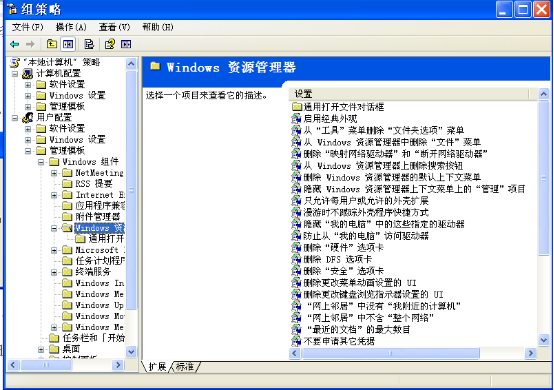Click the settings list horizontal scrollbar thumb
Screen dimensions: 554x390
pyautogui.click(x=390, y=353)
